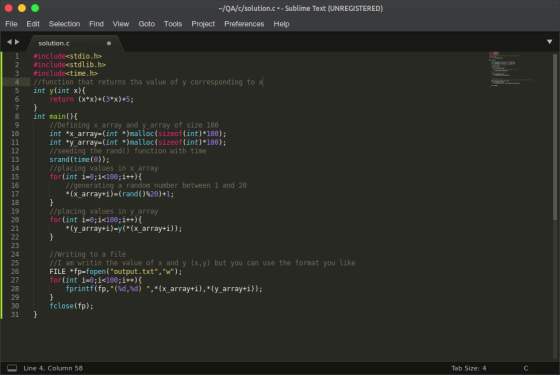This screenshot has width=560, height=375.
Task: Click the unsaved dot on solution.c tab
Action: (109, 43)
